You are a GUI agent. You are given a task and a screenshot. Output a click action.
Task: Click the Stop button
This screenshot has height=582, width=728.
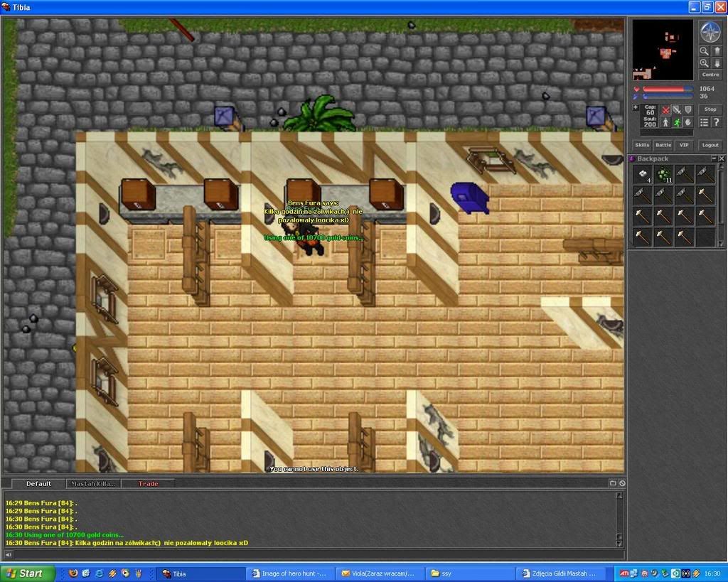710,109
